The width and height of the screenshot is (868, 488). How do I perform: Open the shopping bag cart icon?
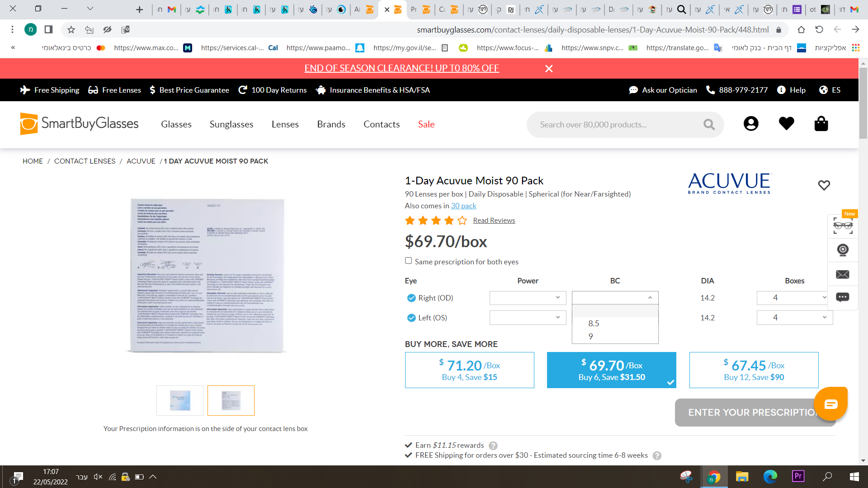pyautogui.click(x=821, y=124)
